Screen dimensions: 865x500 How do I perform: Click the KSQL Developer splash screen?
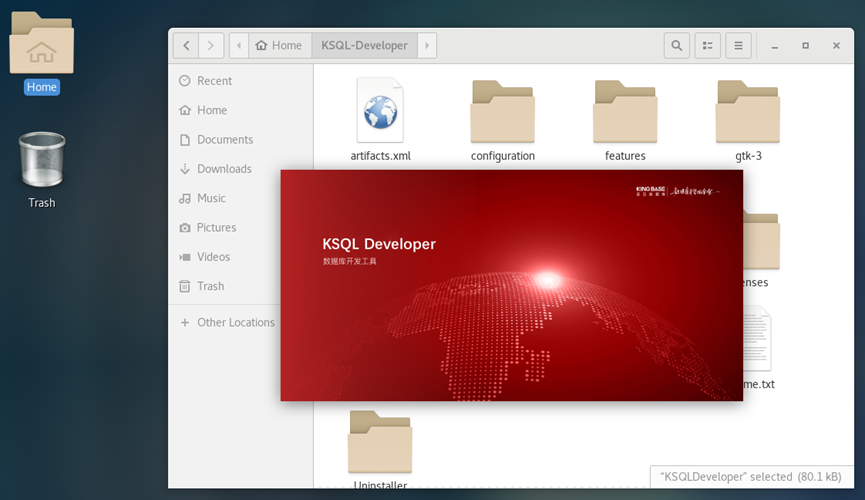click(511, 285)
